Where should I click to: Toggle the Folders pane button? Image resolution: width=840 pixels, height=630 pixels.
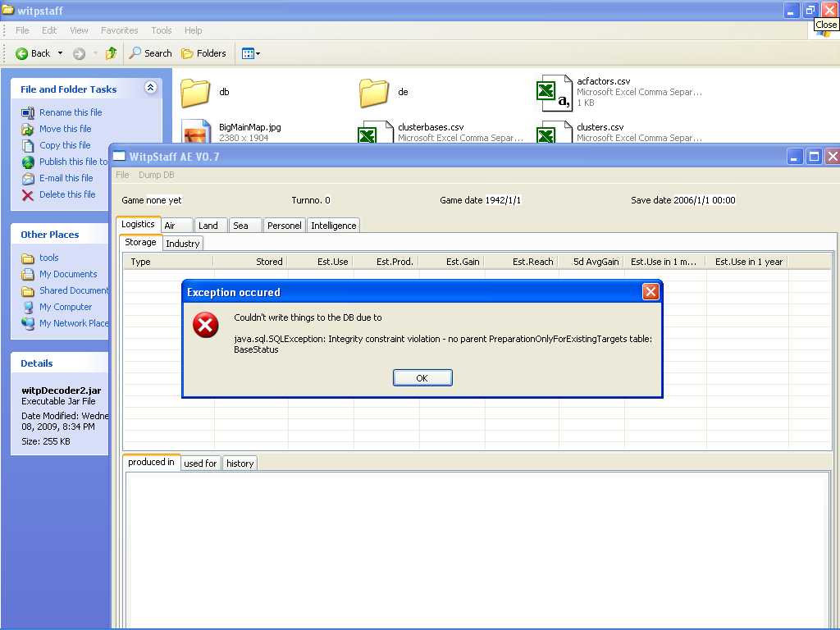203,53
